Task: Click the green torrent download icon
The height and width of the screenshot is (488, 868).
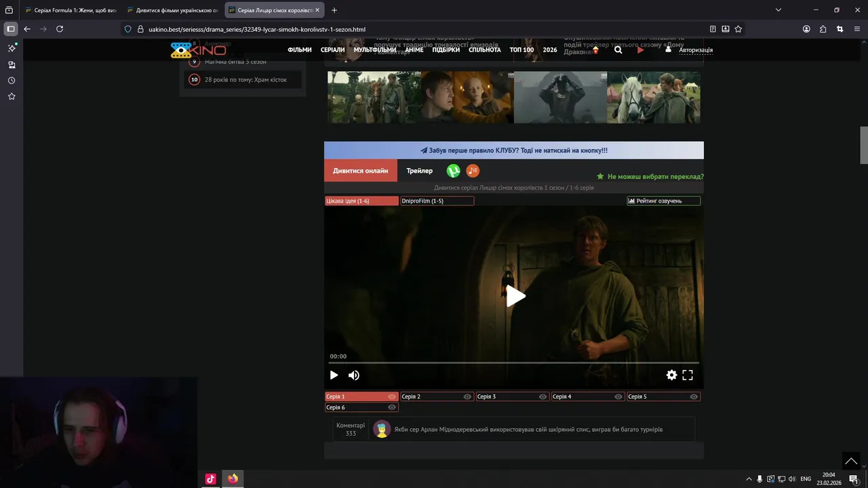Action: point(453,171)
